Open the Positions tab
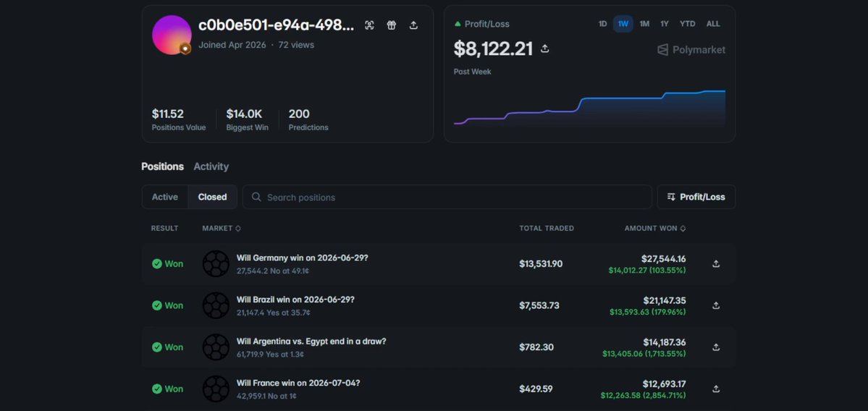The width and height of the screenshot is (868, 411). point(162,166)
